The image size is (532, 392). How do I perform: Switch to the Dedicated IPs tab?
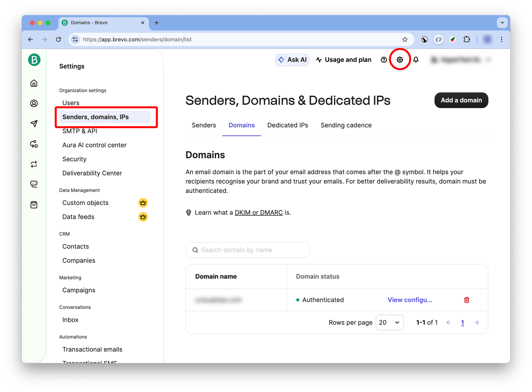pos(288,125)
